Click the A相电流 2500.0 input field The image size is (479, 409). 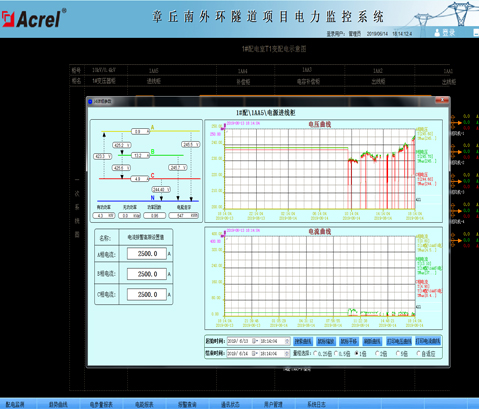(x=147, y=254)
